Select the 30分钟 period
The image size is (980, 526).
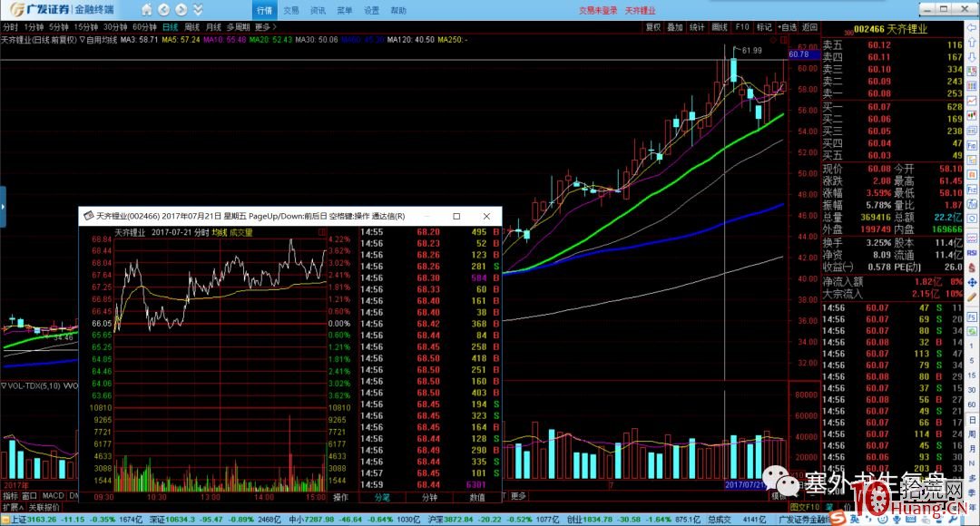click(x=115, y=27)
